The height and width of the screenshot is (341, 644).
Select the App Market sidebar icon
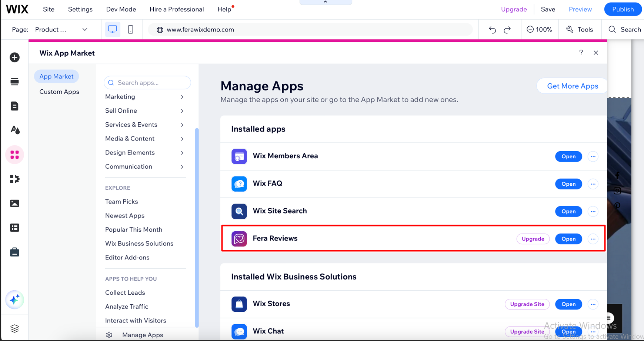(x=14, y=155)
